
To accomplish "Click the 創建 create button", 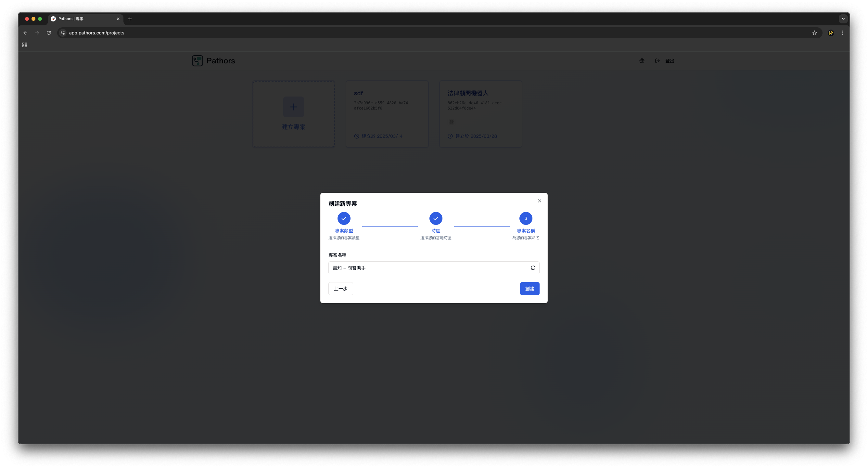I will point(530,289).
